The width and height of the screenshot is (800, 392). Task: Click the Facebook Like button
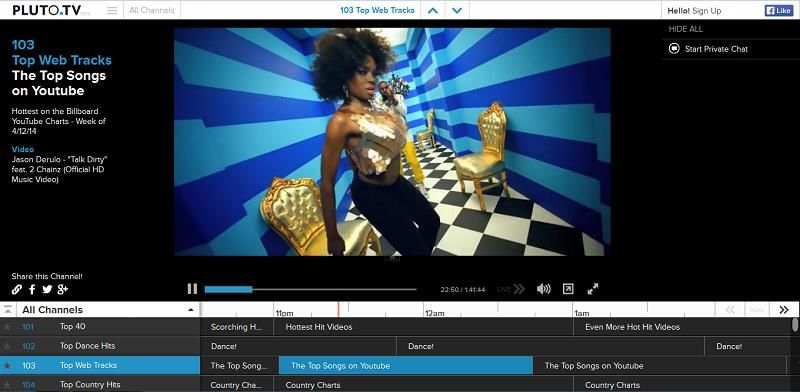coord(779,11)
